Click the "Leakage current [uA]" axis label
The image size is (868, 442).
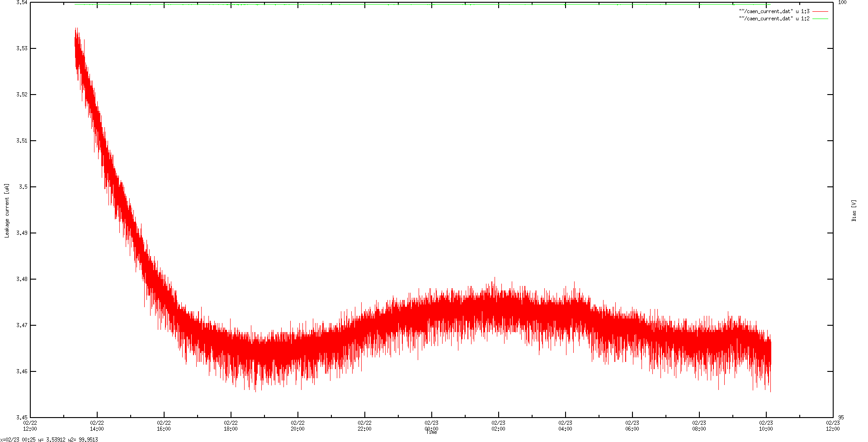pyautogui.click(x=7, y=210)
